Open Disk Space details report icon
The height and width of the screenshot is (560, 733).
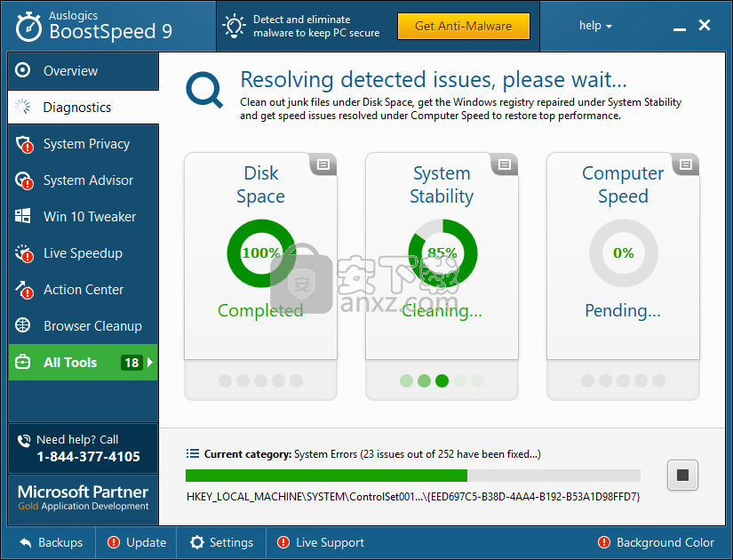coord(323,164)
